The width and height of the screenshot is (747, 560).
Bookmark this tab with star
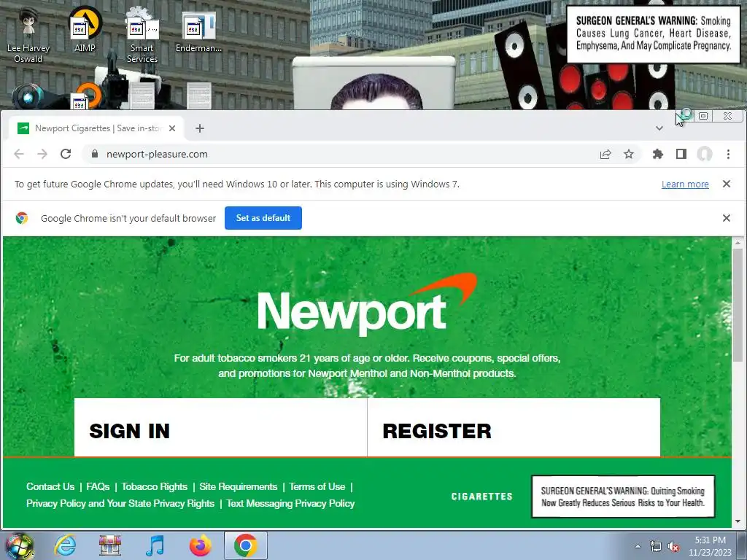tap(629, 154)
